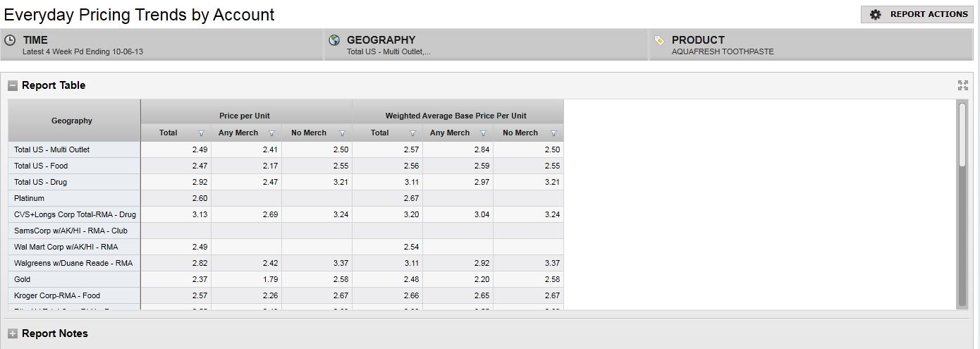Select the CVS+Longs Corp Total-RMA - Drug row

(75, 214)
